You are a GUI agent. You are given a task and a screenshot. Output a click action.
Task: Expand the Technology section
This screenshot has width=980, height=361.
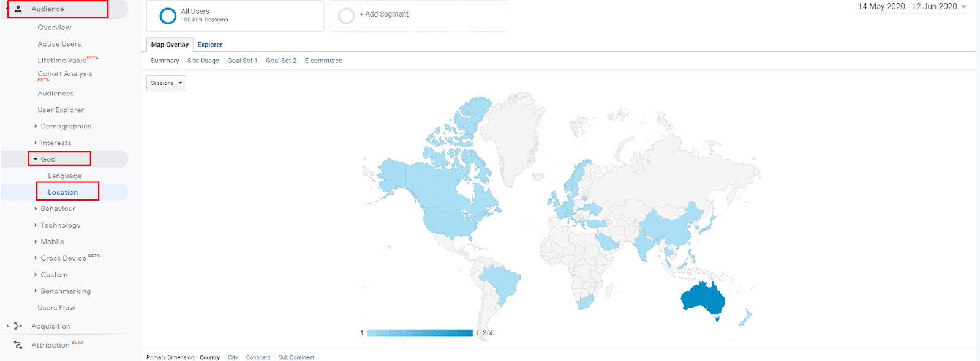pyautogui.click(x=60, y=225)
